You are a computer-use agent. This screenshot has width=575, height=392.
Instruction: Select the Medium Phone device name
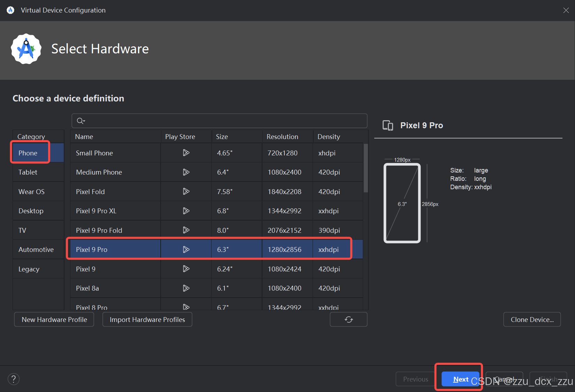(99, 172)
